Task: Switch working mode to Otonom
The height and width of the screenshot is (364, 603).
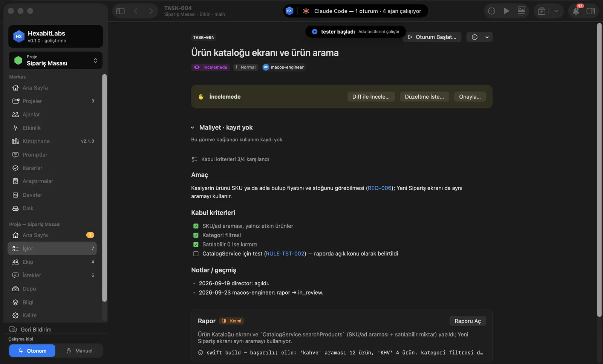Action: 32,351
